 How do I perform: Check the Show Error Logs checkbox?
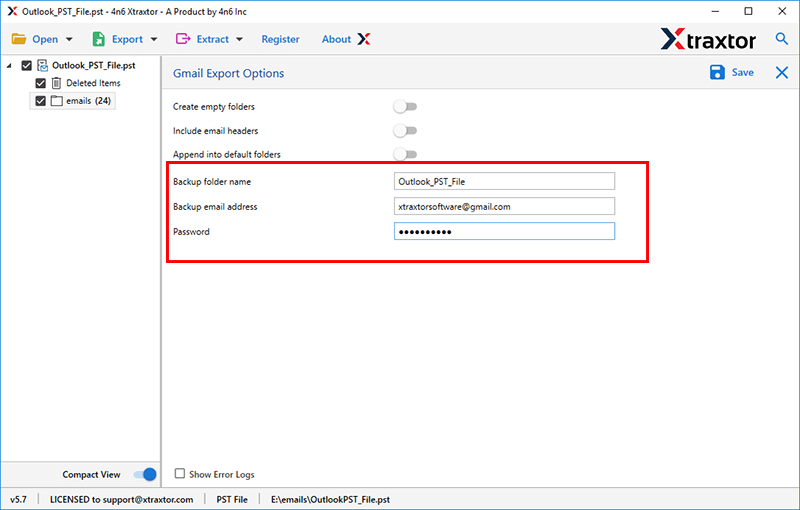point(180,474)
